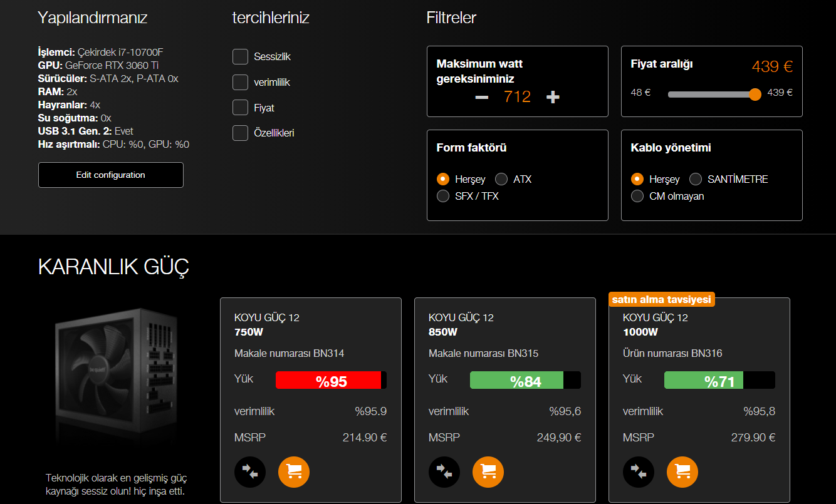This screenshot has width=836, height=504.
Task: Add 750W BN314 to cart
Action: [x=294, y=471]
